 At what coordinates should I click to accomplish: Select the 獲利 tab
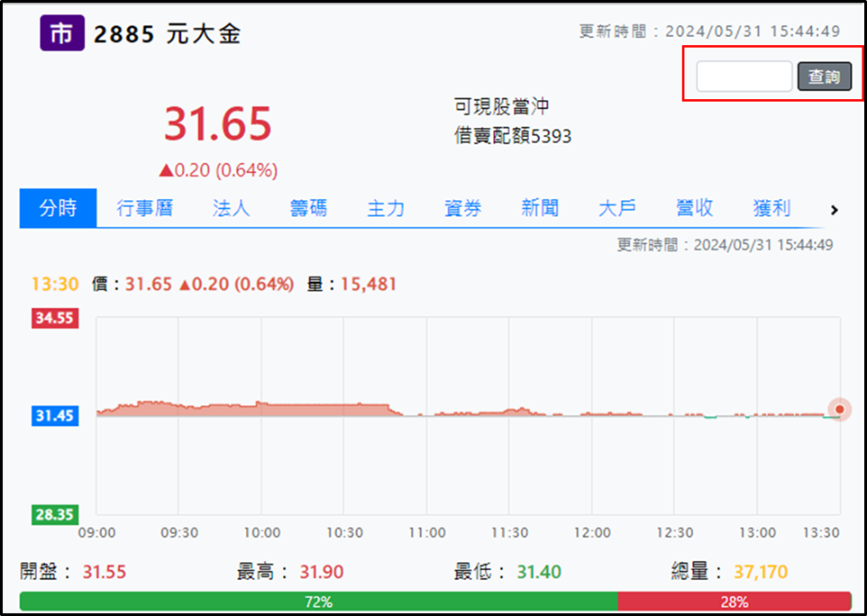[x=771, y=208]
